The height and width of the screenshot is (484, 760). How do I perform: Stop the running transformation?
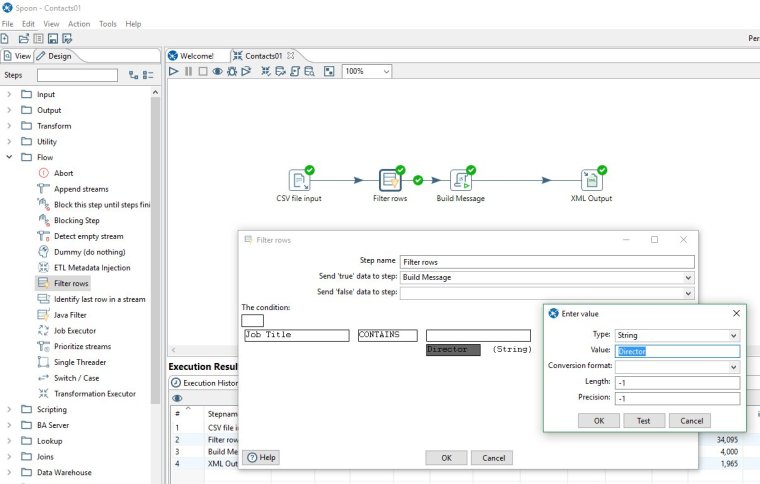[x=203, y=71]
